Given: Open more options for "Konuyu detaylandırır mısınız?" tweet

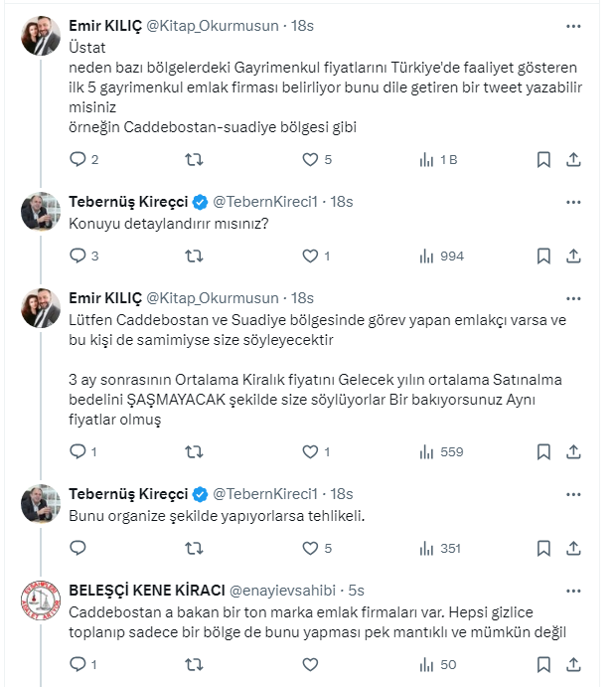Looking at the screenshot, I should [x=573, y=201].
